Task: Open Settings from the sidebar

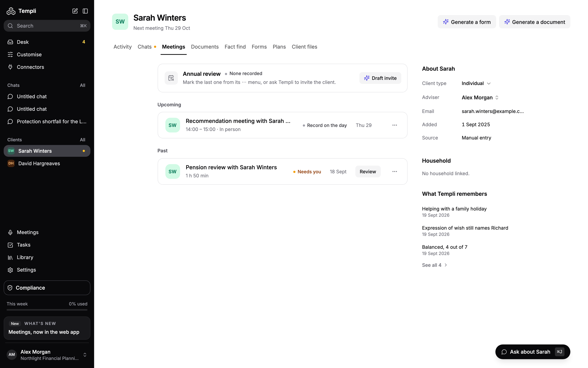Action: click(x=47, y=270)
